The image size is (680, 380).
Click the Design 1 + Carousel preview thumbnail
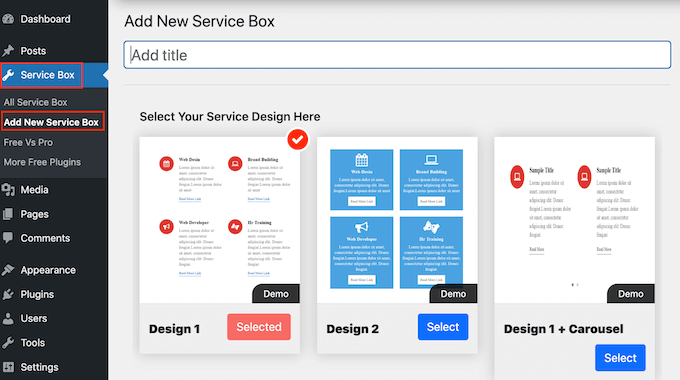pyautogui.click(x=575, y=220)
